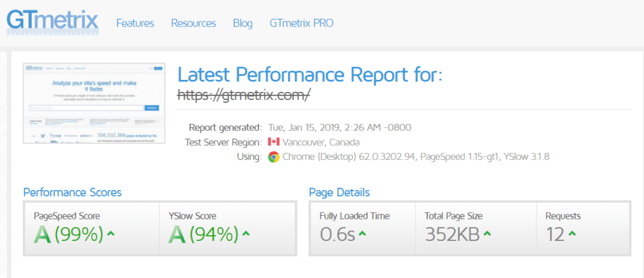Click the Chrome browser icon

274,157
